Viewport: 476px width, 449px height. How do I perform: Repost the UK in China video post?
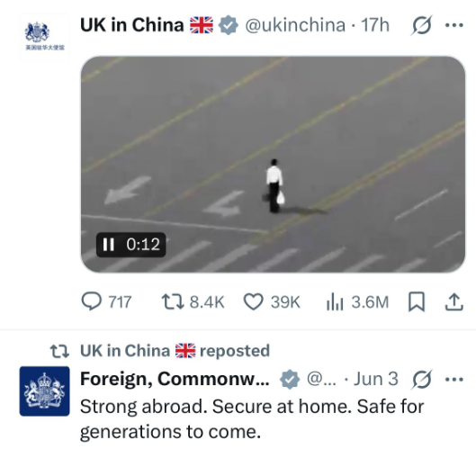click(193, 302)
